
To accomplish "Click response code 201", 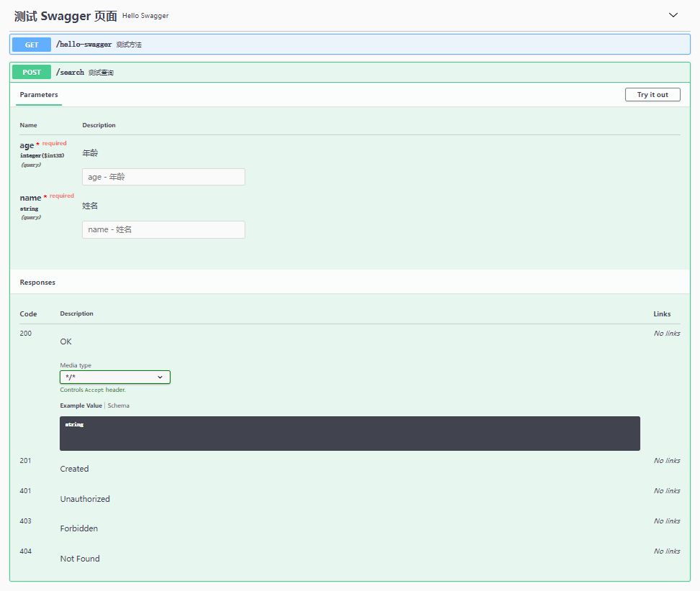I will [25, 460].
